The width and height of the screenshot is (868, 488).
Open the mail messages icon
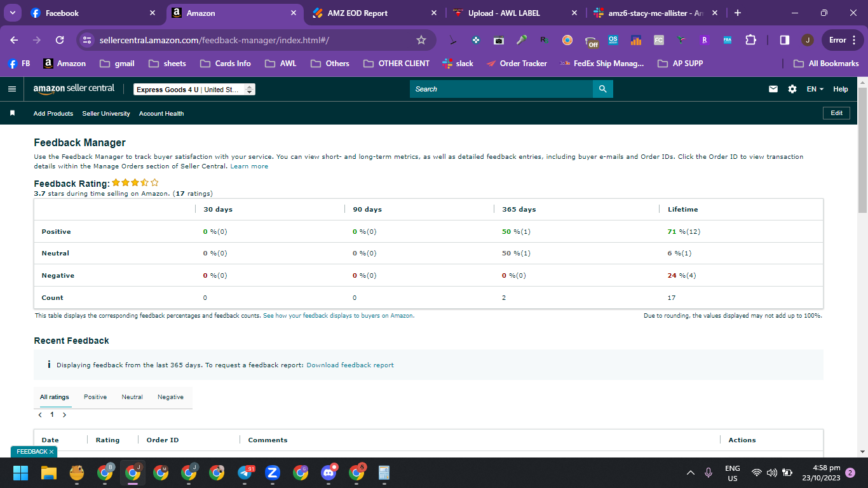tap(773, 89)
